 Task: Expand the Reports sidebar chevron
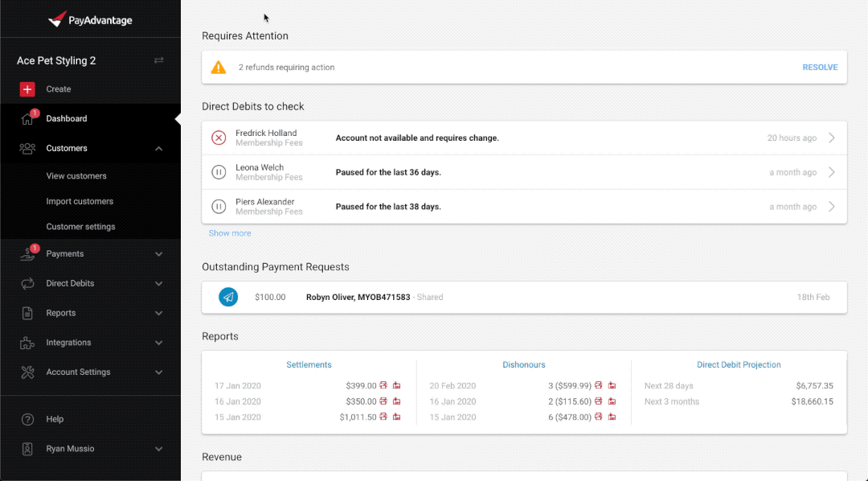(x=159, y=313)
